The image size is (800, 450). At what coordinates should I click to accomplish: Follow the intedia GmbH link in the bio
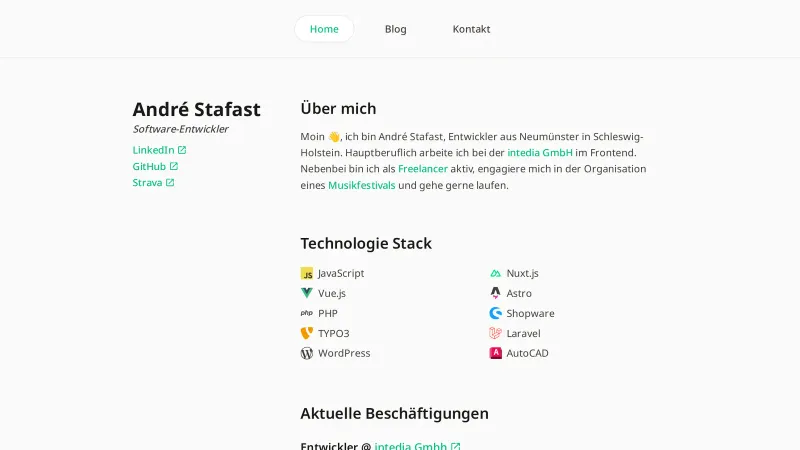tap(540, 152)
